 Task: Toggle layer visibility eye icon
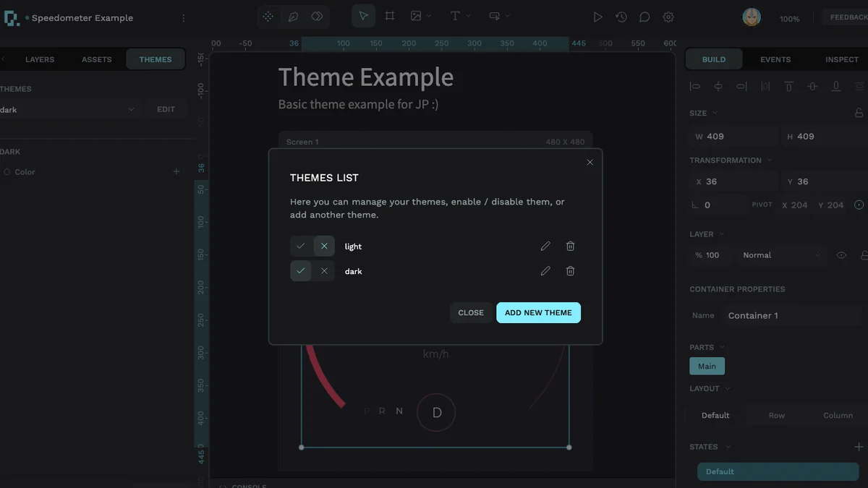point(841,255)
